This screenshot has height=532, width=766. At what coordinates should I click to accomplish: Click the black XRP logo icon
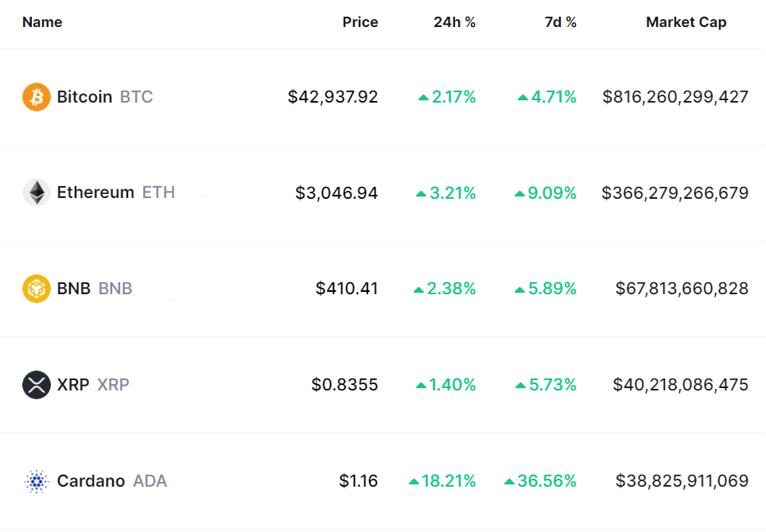37,385
